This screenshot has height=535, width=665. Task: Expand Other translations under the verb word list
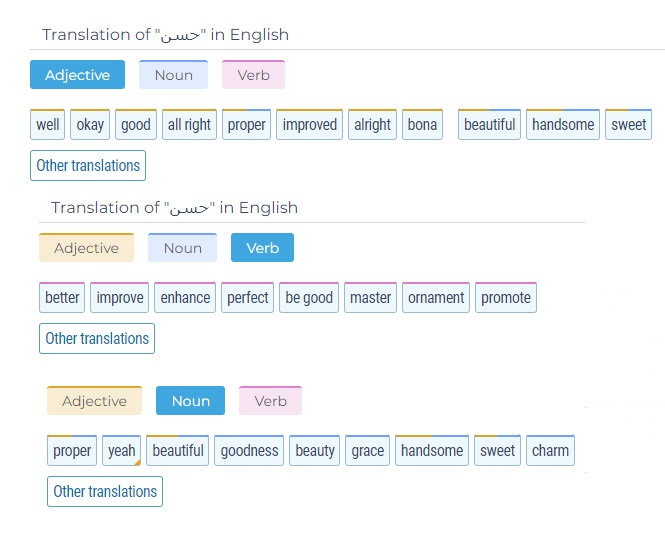click(x=97, y=338)
